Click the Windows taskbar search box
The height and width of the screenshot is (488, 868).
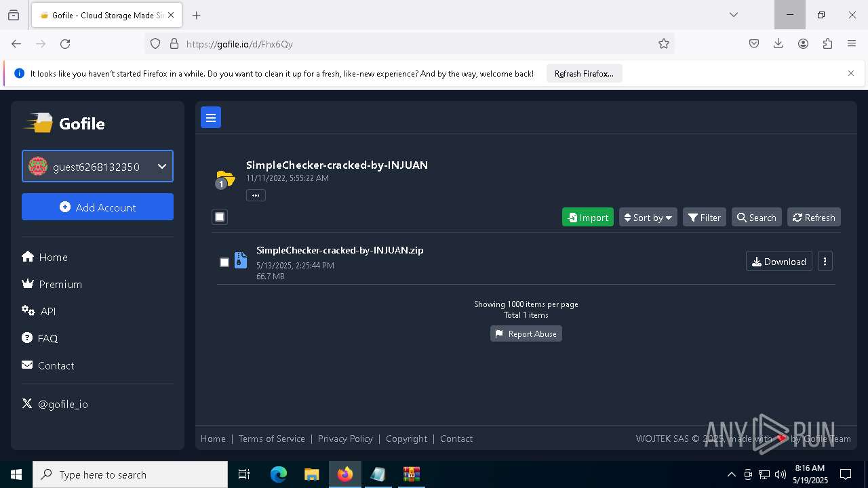(130, 474)
